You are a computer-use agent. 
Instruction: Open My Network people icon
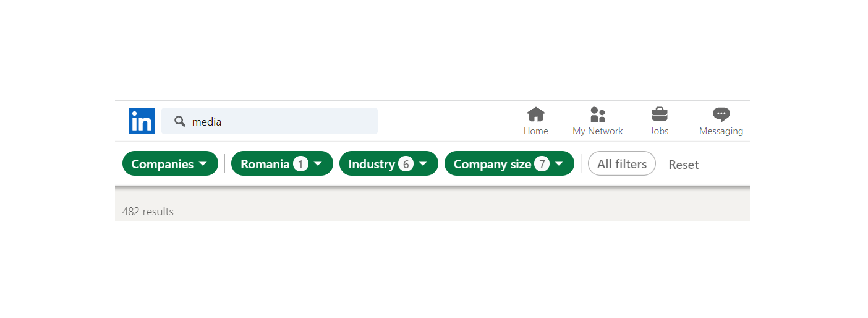point(597,114)
